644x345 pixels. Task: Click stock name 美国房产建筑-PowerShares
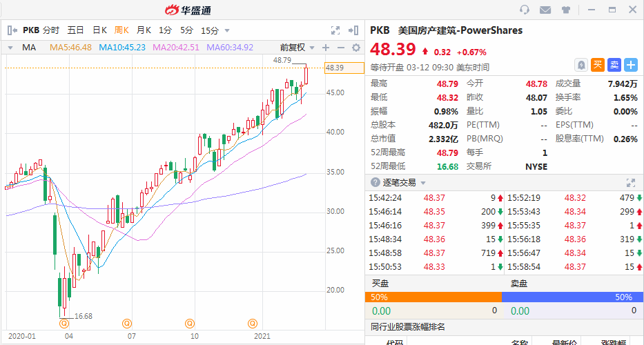[x=460, y=30]
